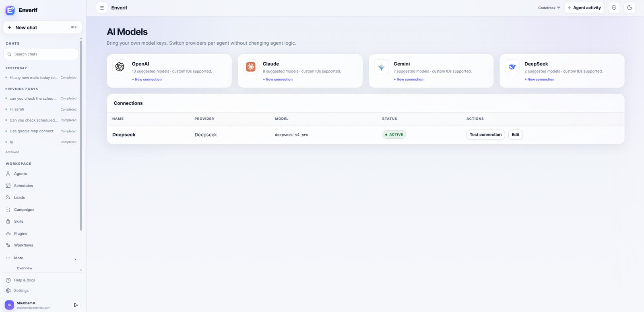Click the sidebar vertical scrollbar
The height and width of the screenshot is (312, 644).
81,135
